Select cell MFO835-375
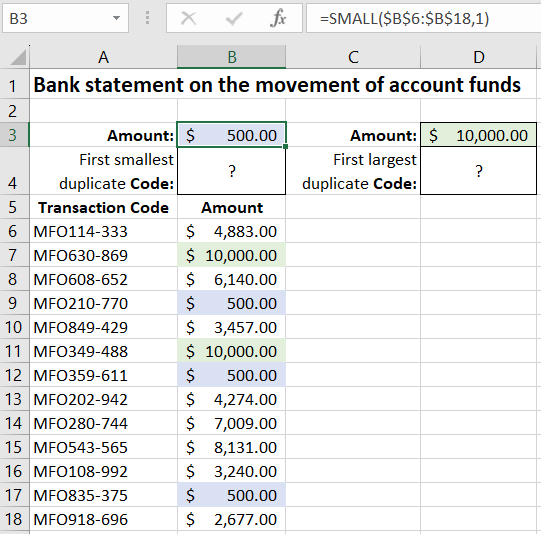The height and width of the screenshot is (534, 541). coord(104,495)
